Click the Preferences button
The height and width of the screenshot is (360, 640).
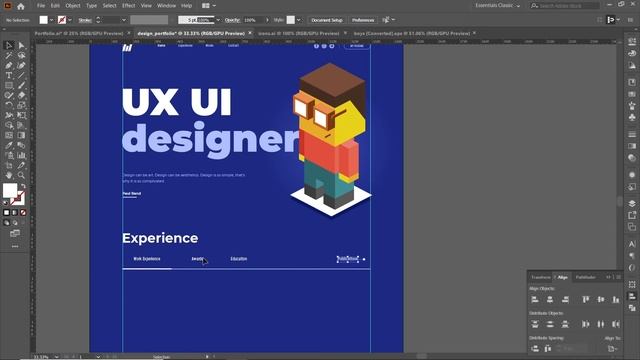tap(363, 20)
